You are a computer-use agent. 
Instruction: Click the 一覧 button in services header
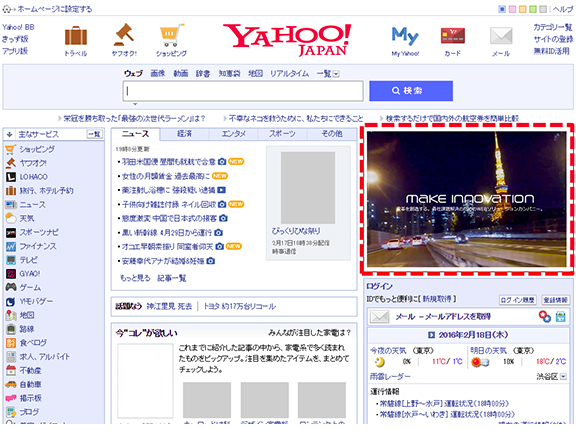(x=94, y=134)
